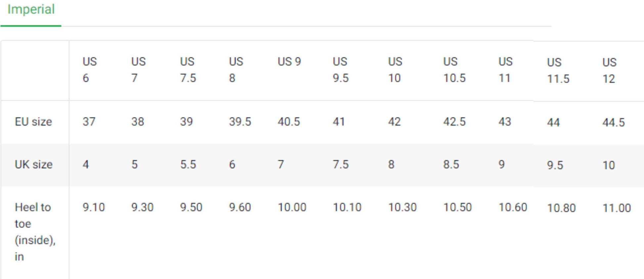This screenshot has width=644, height=279.
Task: Select the US 6 column header
Action: (x=89, y=70)
